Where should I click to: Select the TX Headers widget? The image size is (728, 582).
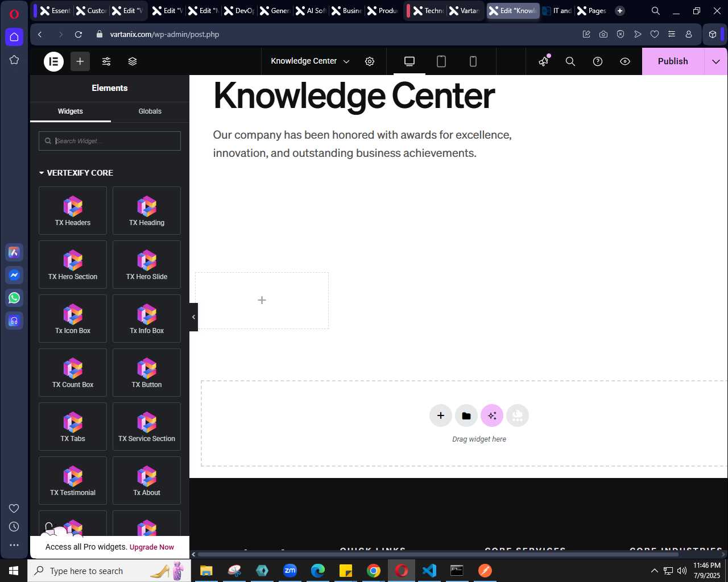[73, 211]
